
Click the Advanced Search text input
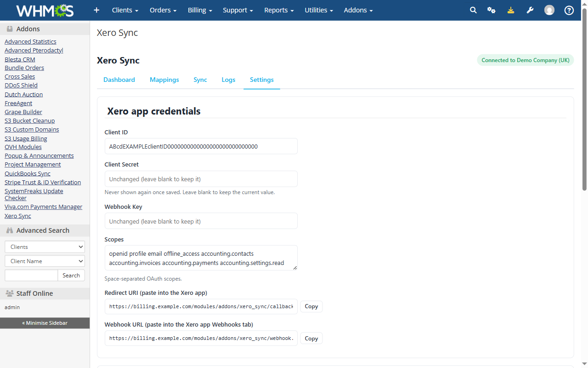click(31, 276)
